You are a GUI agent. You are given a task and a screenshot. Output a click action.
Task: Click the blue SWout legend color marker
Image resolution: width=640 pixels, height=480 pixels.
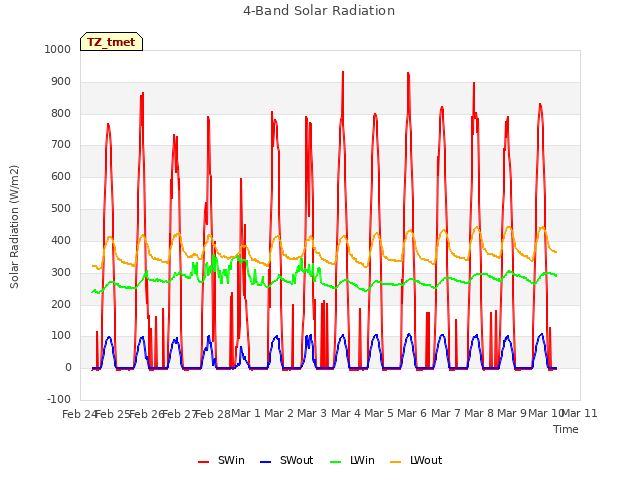tap(265, 462)
